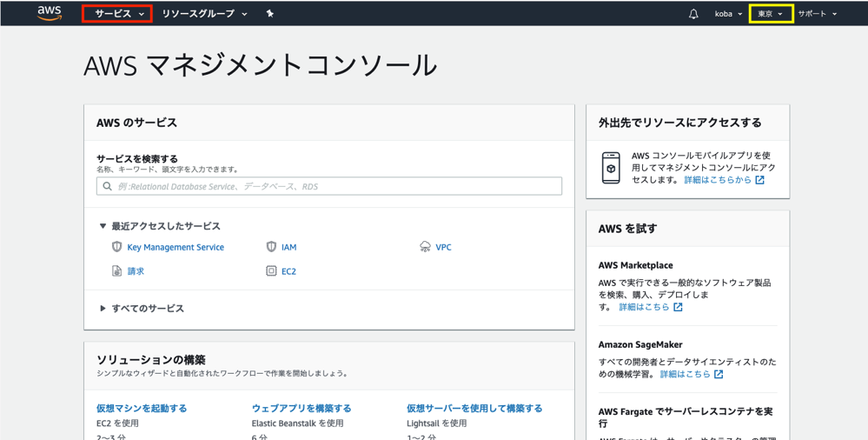
Task: Click external link icon next to 詳細はこちらから
Action: pos(759,180)
